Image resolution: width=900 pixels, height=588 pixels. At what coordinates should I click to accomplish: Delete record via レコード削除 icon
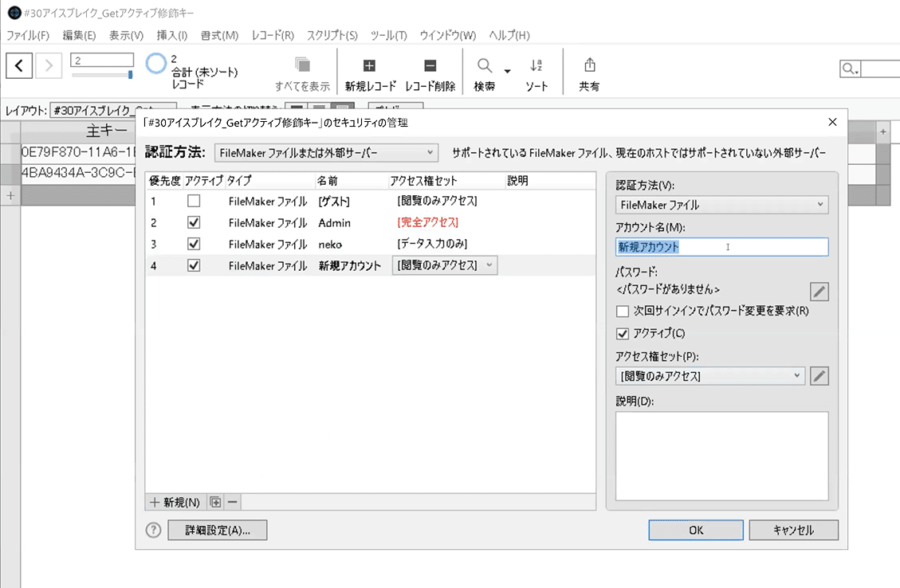430,65
